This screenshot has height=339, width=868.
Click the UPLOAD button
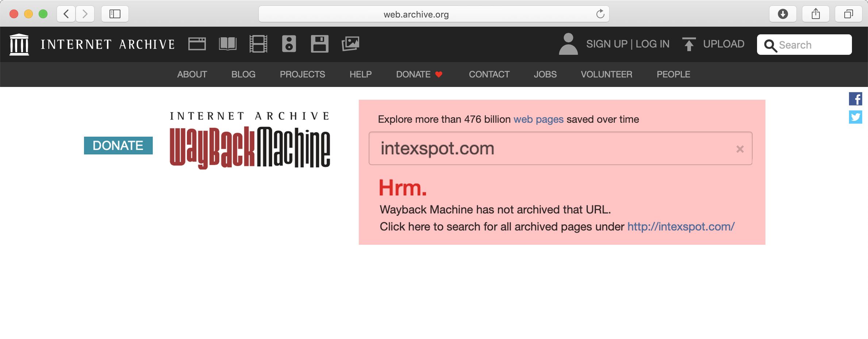714,44
